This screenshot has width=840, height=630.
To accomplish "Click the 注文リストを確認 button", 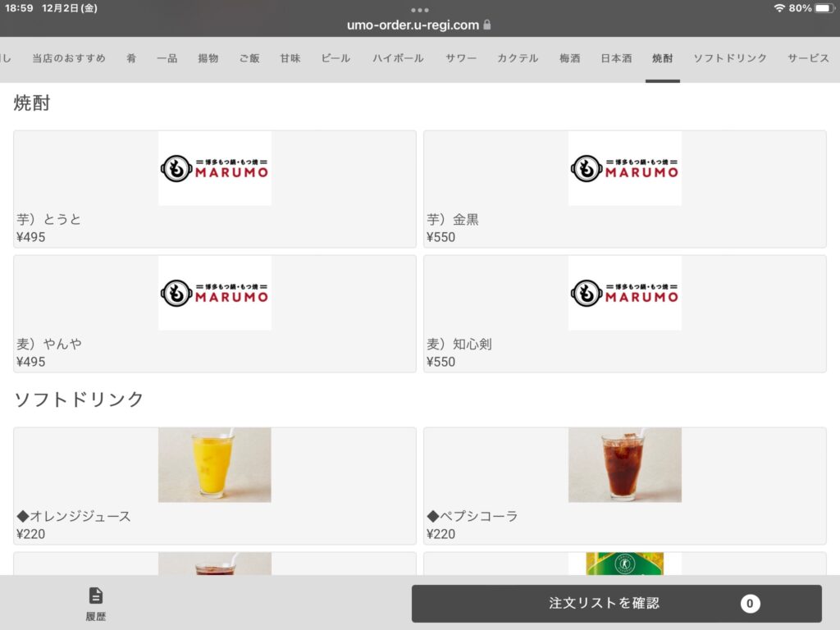I will click(x=617, y=604).
